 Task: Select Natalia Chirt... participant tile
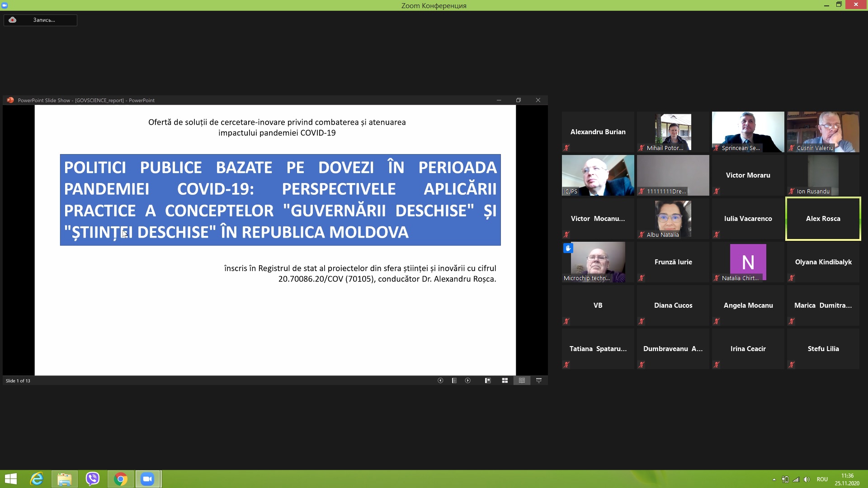click(748, 262)
